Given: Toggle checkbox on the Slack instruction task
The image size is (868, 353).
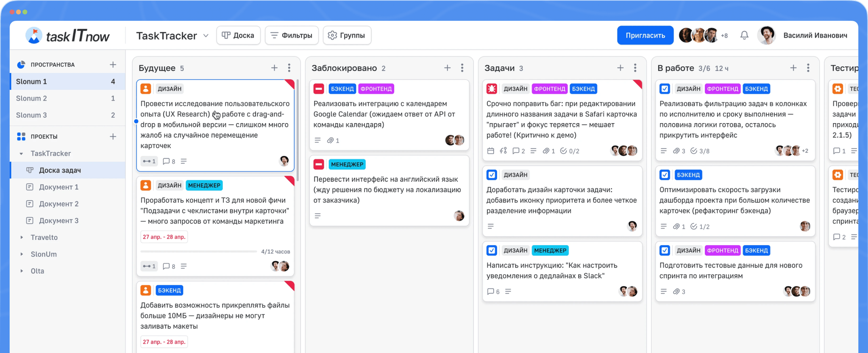Looking at the screenshot, I should [492, 251].
